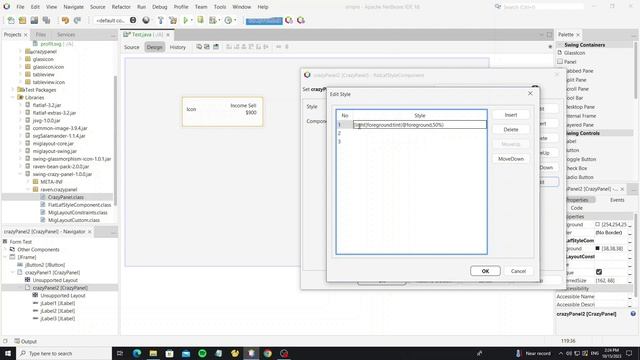Viewport: 640px width, 360px height.
Task: Select jButton2 in the Navigator tree
Action: [45, 265]
